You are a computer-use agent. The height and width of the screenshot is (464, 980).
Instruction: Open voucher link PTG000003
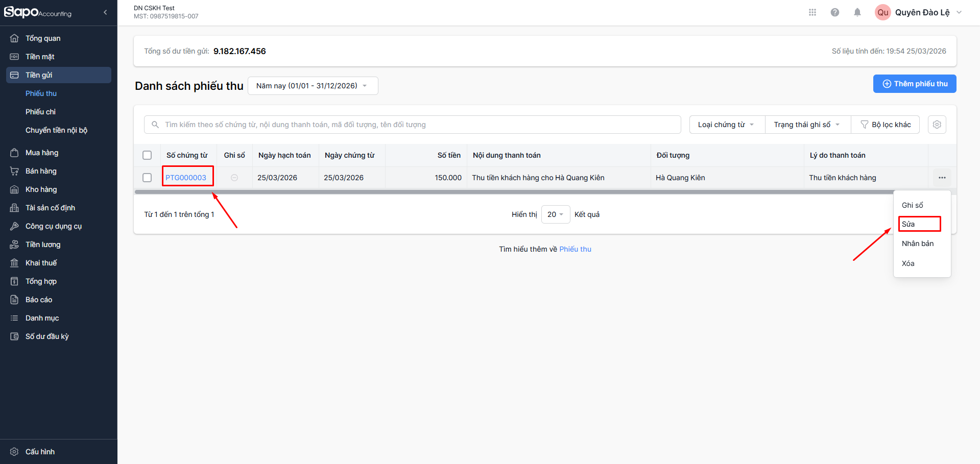pyautogui.click(x=186, y=178)
